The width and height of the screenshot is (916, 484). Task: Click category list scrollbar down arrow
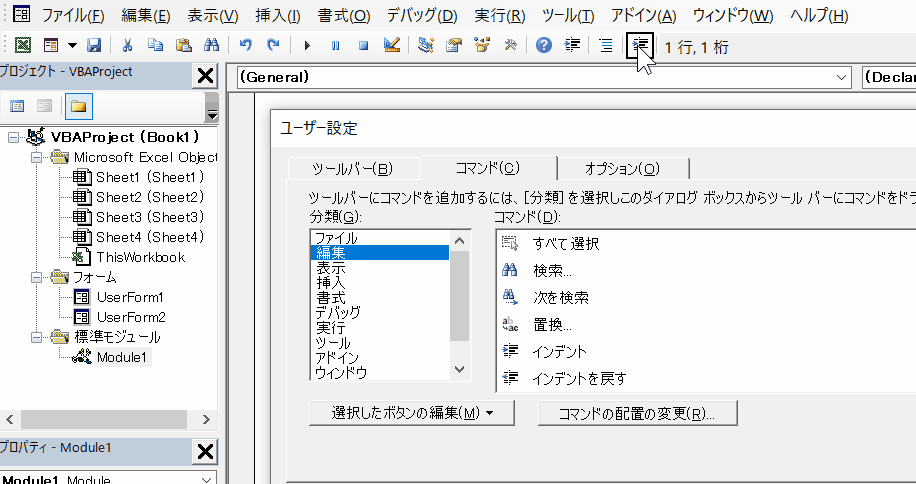[x=459, y=370]
